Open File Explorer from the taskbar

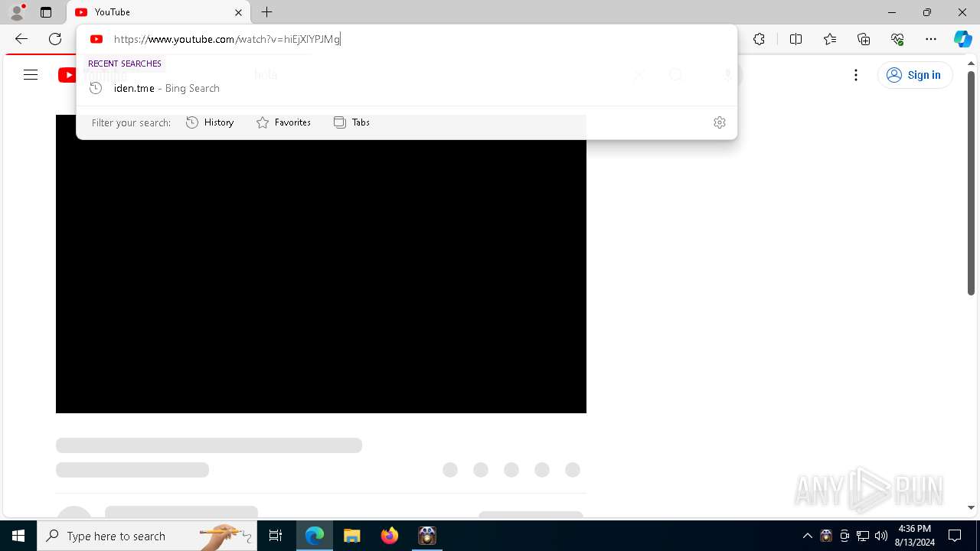[x=352, y=536]
